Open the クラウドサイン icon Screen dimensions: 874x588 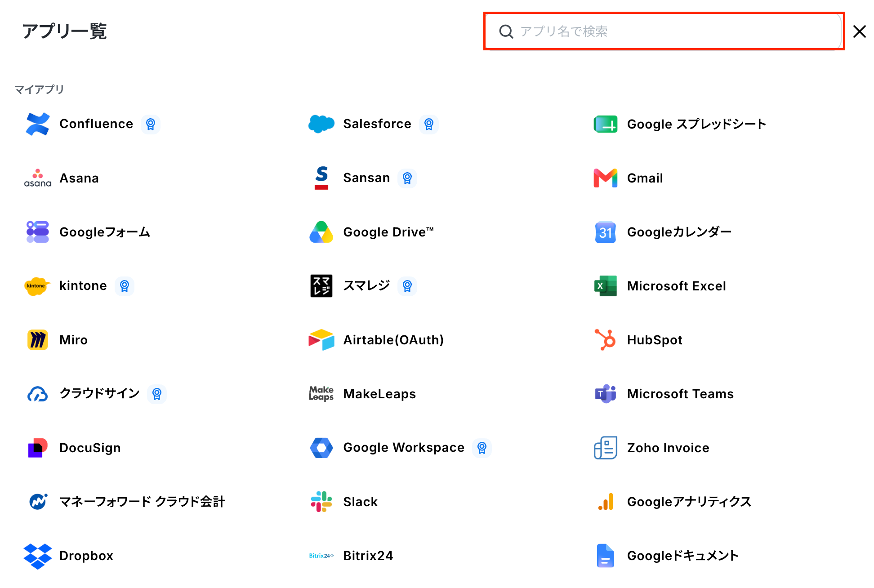[x=38, y=394]
